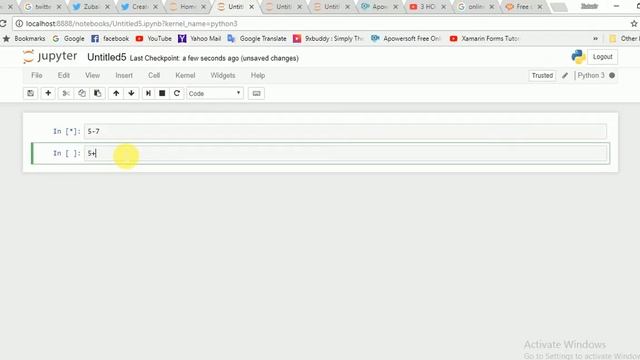The height and width of the screenshot is (360, 640).
Task: Move selected cell up arrow
Action: [116, 93]
